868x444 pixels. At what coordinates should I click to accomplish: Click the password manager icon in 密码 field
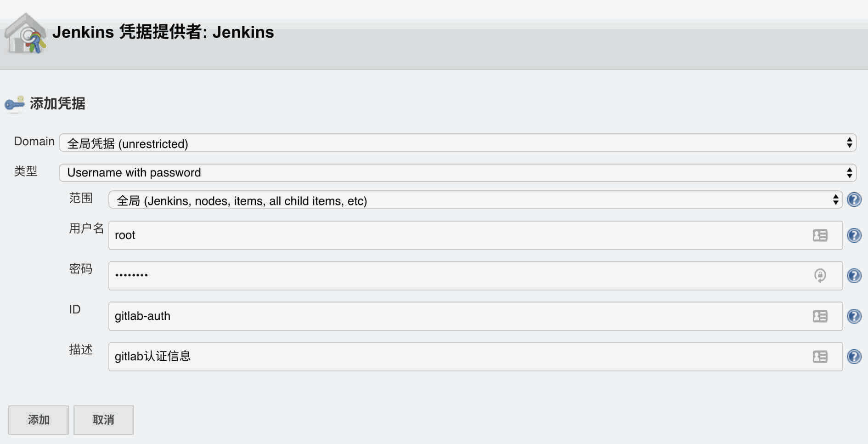click(x=820, y=275)
